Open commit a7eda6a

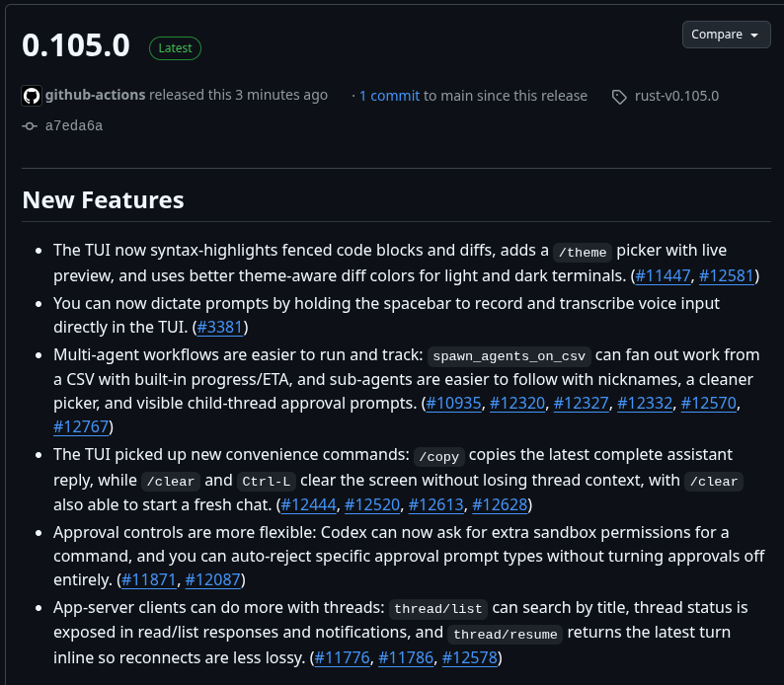pyautogui.click(x=74, y=125)
